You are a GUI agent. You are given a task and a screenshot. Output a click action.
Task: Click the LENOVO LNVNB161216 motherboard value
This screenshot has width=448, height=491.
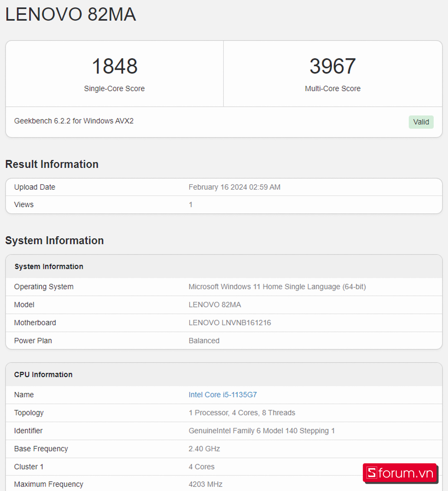[x=230, y=323]
